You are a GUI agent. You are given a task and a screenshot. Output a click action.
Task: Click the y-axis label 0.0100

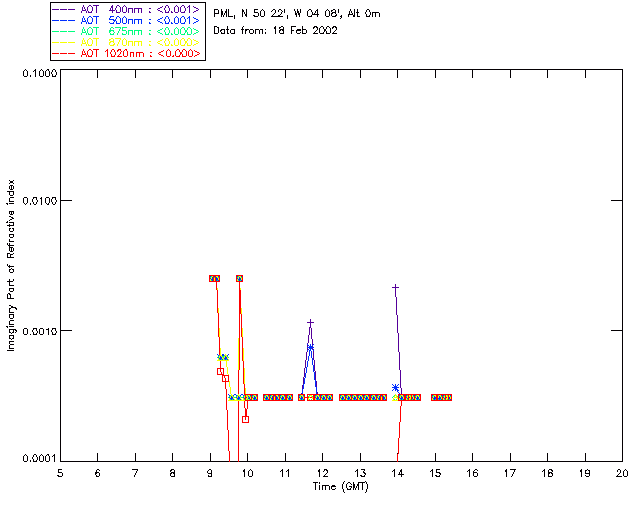(40, 201)
